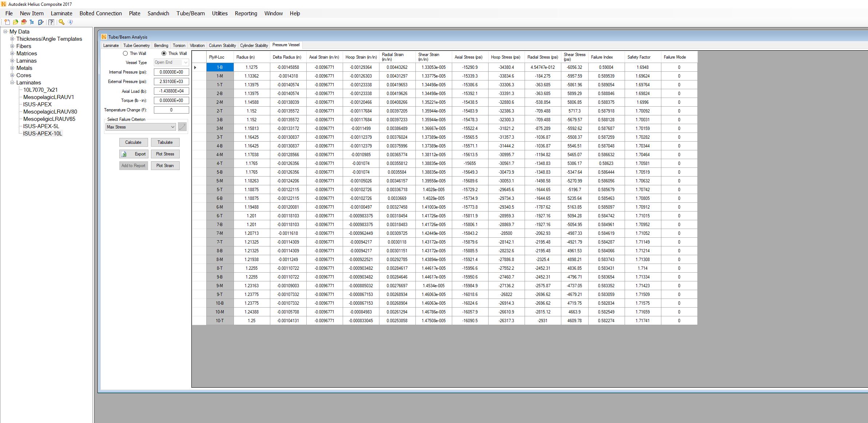The image size is (868, 423).
Task: Export results with the Export button
Action: (x=133, y=154)
